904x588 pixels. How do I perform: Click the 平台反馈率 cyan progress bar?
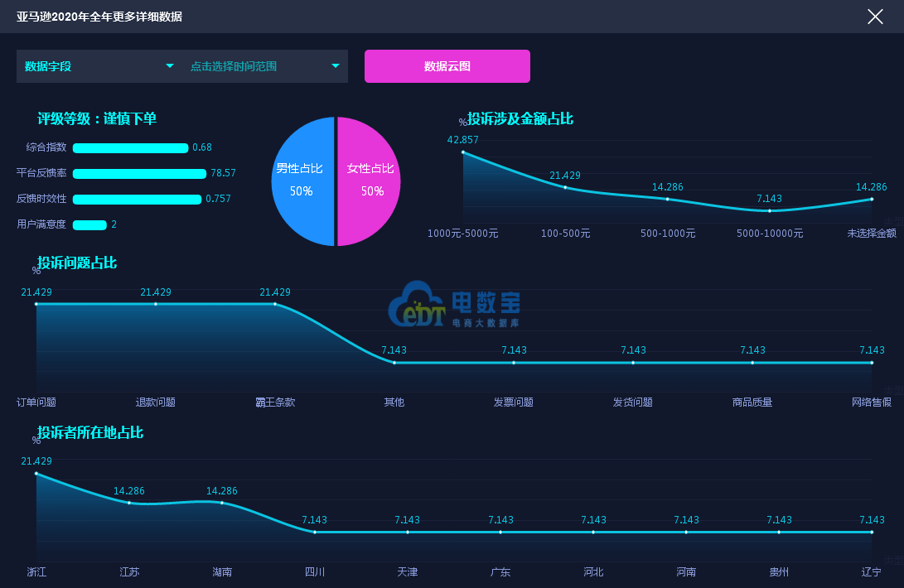[139, 174]
